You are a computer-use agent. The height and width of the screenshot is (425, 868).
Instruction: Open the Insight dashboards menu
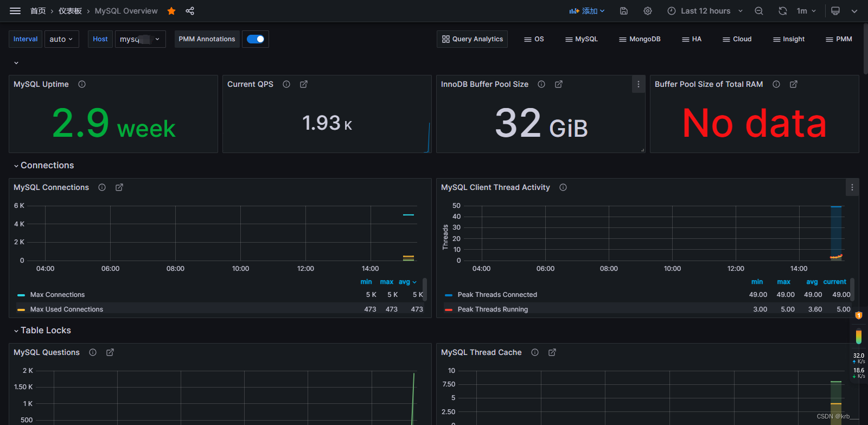tap(789, 39)
